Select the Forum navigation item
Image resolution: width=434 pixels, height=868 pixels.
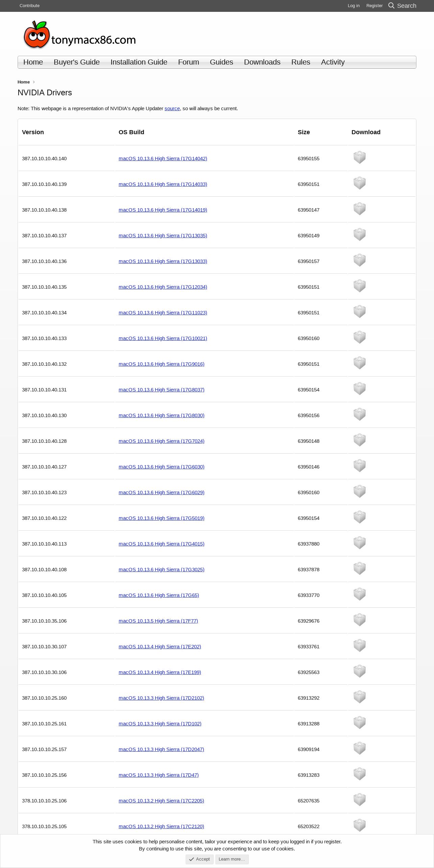[189, 62]
